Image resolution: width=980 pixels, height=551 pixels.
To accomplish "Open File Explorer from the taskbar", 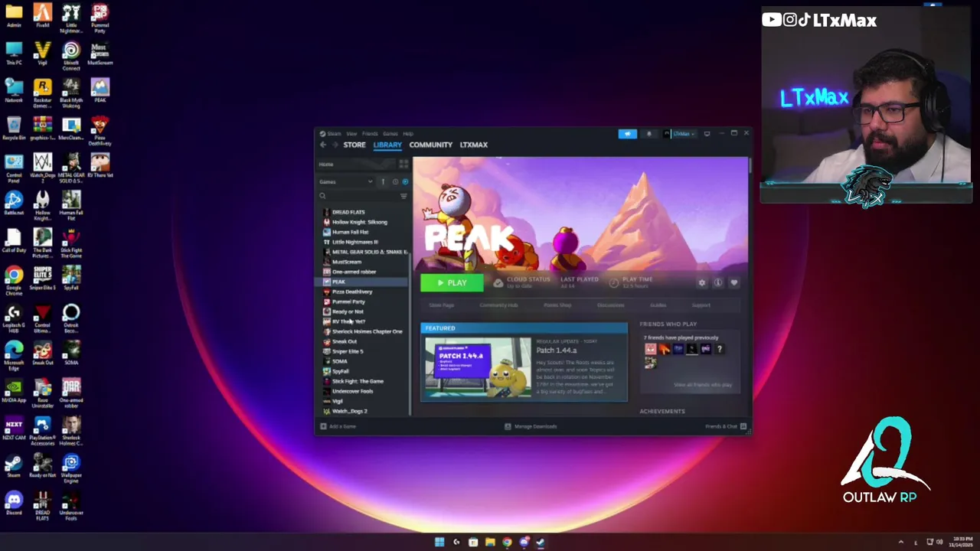I will tap(490, 542).
